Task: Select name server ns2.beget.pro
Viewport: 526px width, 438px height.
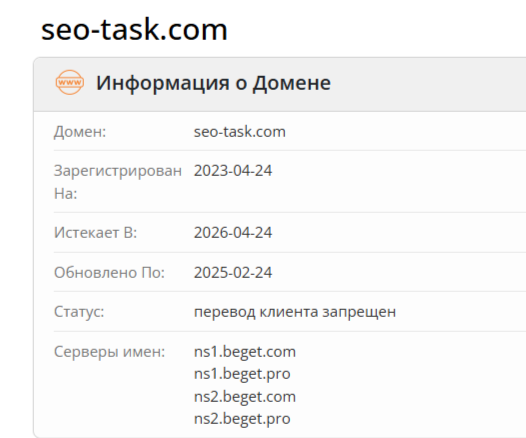Action: [242, 419]
